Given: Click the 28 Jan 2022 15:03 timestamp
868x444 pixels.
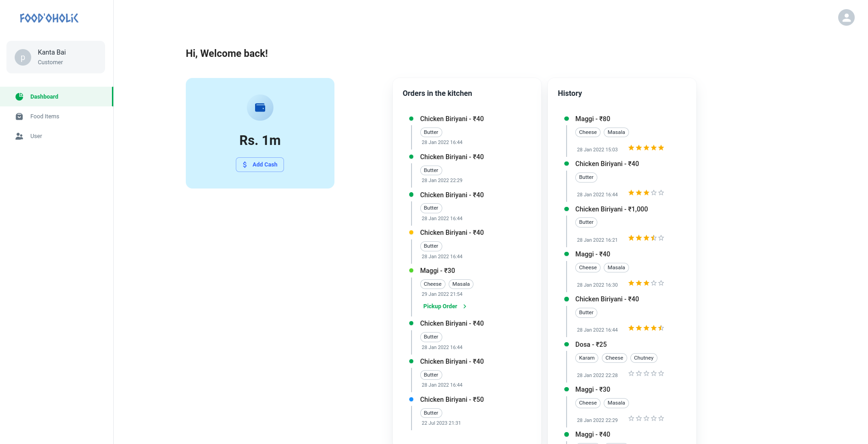Looking at the screenshot, I should (597, 150).
